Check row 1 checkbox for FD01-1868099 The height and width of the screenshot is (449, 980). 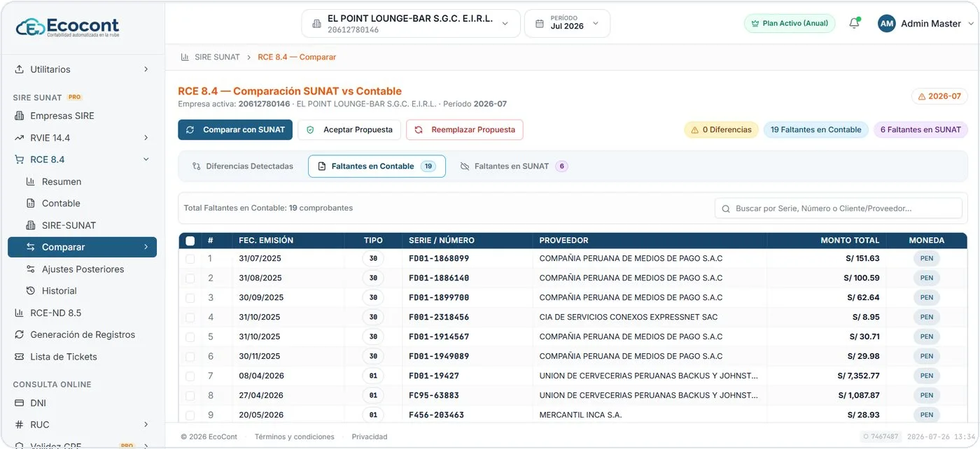coord(190,259)
